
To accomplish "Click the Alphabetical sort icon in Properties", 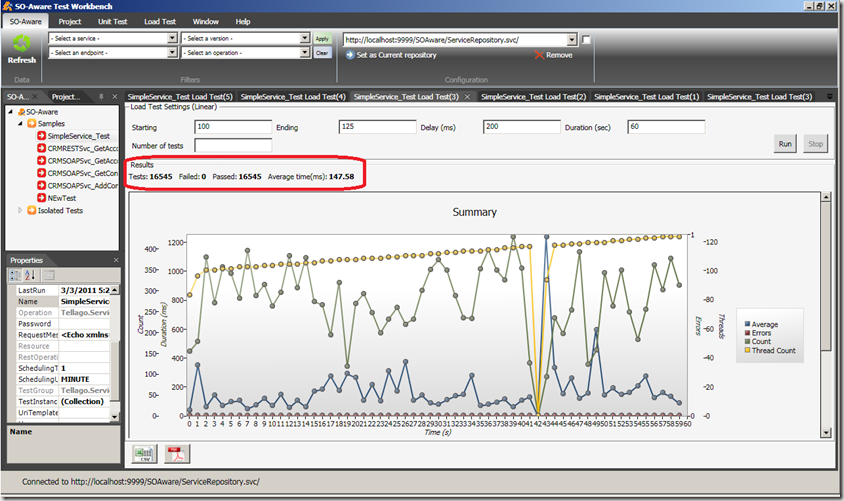I will point(30,275).
